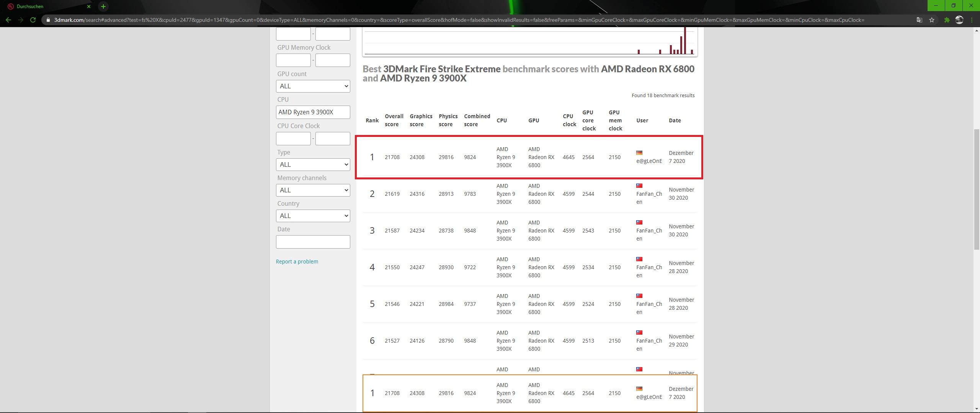Click the flag icon in rank 5 row
Viewport: 980px width, 413px height.
tap(639, 296)
